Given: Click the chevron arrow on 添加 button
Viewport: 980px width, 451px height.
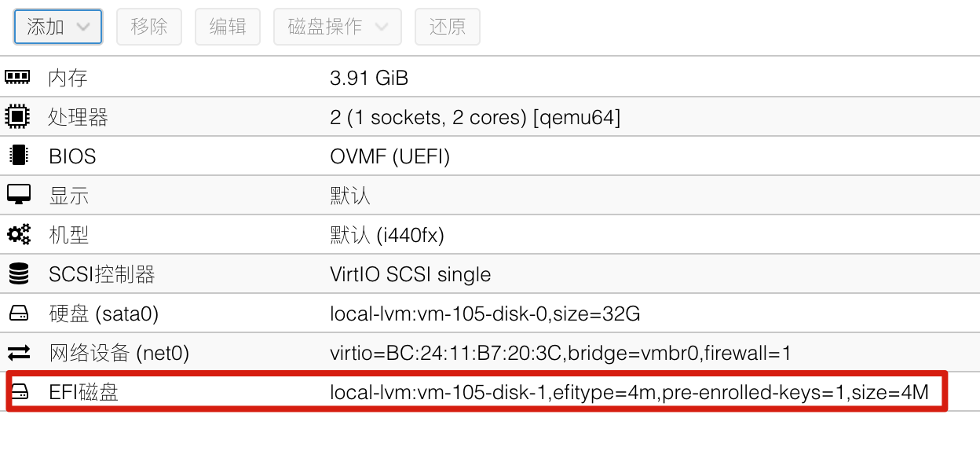Looking at the screenshot, I should [x=82, y=27].
